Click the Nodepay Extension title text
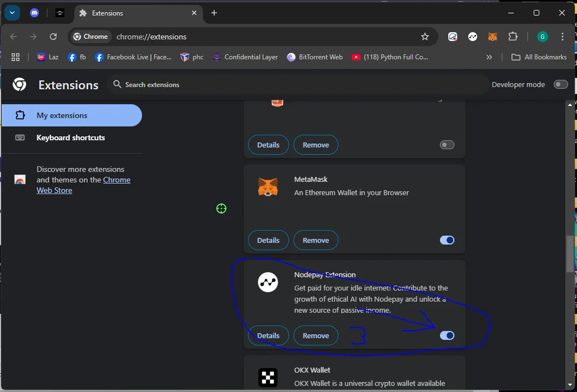The width and height of the screenshot is (577, 392). point(325,274)
